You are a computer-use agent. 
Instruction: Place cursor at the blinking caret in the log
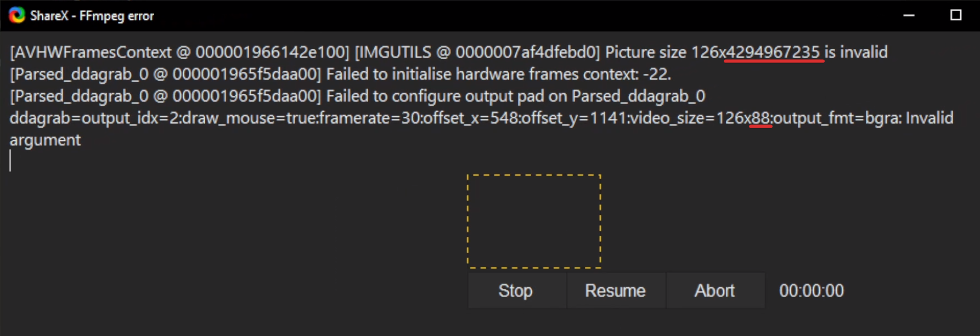10,162
